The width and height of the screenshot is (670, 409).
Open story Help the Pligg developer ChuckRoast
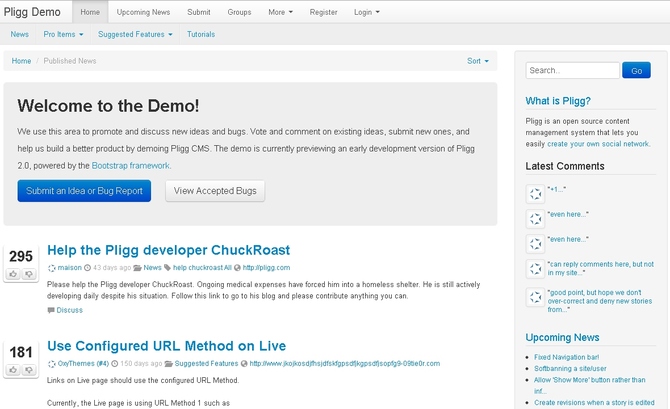tap(169, 250)
